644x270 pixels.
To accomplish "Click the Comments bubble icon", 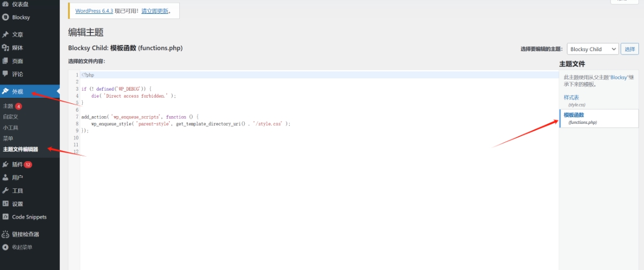I will (6, 74).
